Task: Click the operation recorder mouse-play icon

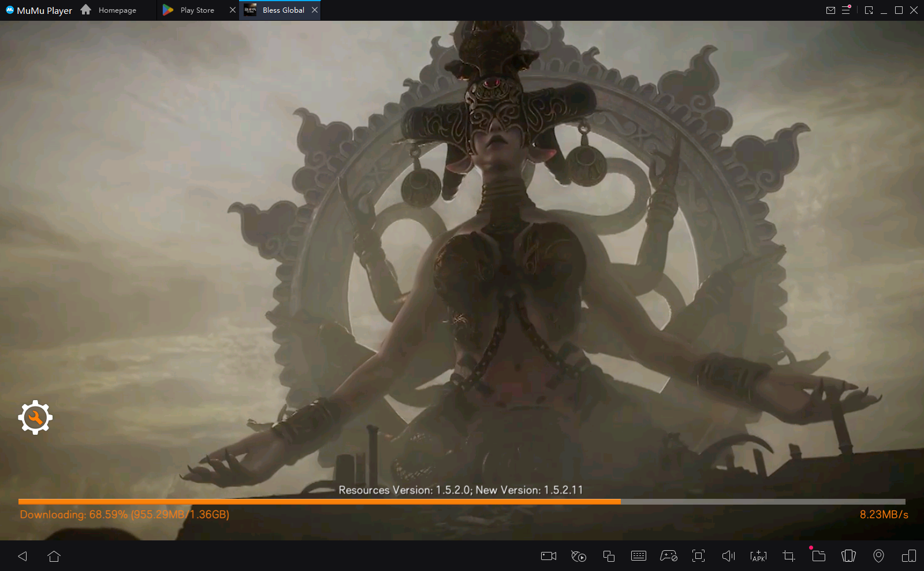Action: point(578,556)
